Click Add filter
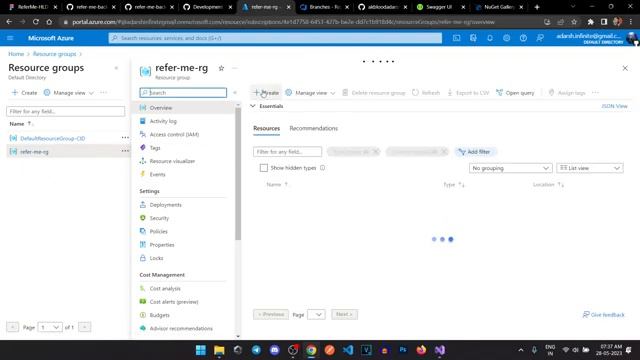640x360 pixels. coord(475,152)
